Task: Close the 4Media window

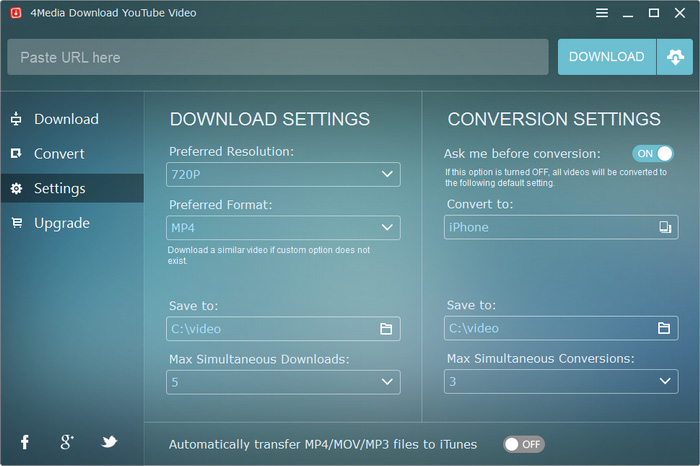Action: point(679,13)
